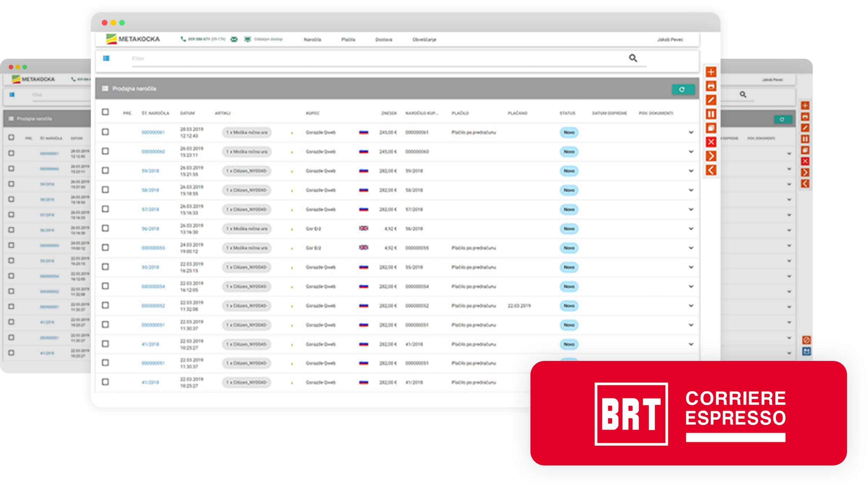Click the phone icon in Metakocka header
The width and height of the screenshot is (868, 485).
pyautogui.click(x=183, y=39)
